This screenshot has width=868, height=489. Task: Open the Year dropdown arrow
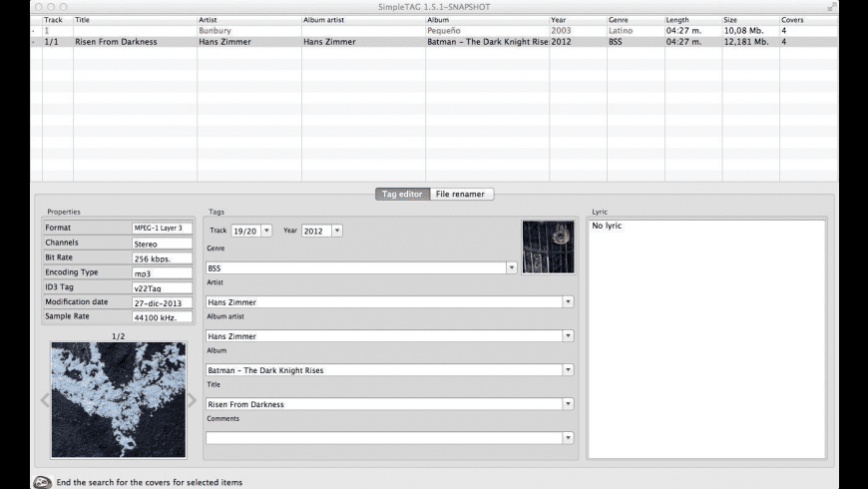tap(336, 231)
